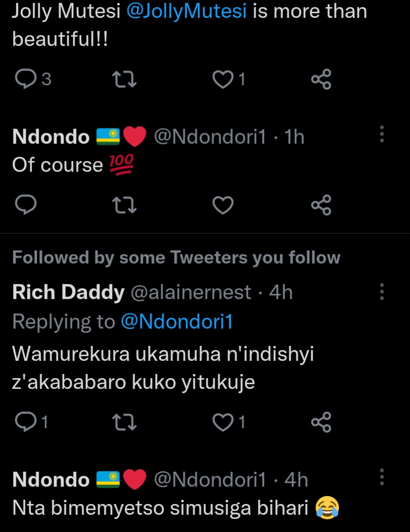Open @Ndondori1 in "Replying to" line

point(177,322)
